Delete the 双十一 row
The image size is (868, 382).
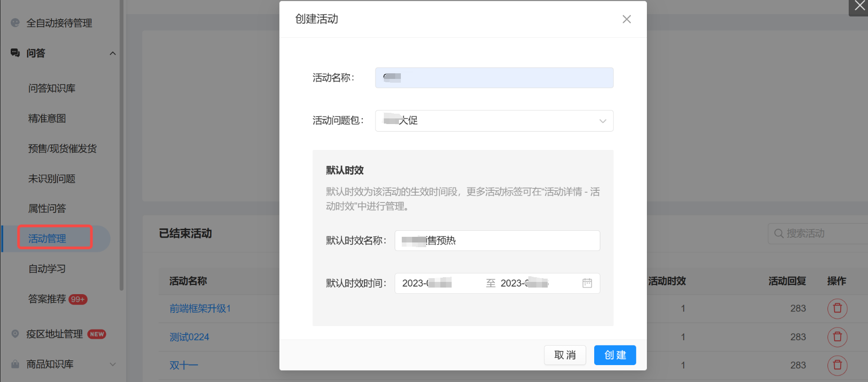(x=837, y=365)
